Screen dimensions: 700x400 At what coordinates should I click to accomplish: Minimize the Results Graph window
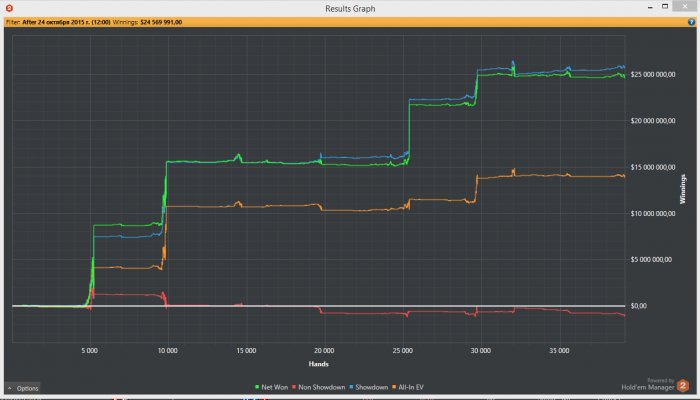[x=650, y=7]
